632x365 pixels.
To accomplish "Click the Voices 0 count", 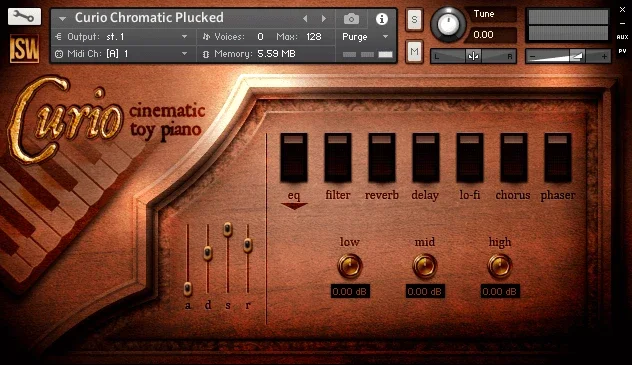I will [260, 37].
